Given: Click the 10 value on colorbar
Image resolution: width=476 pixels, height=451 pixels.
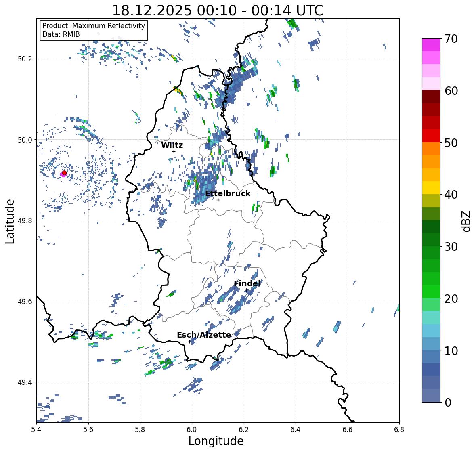Looking at the screenshot, I should (451, 350).
